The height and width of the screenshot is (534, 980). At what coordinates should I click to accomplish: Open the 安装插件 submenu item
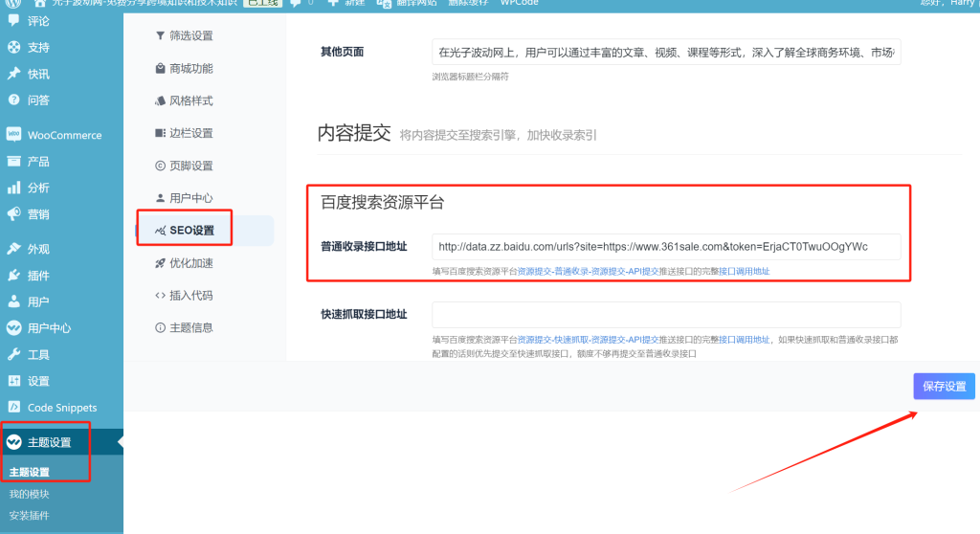pos(30,515)
